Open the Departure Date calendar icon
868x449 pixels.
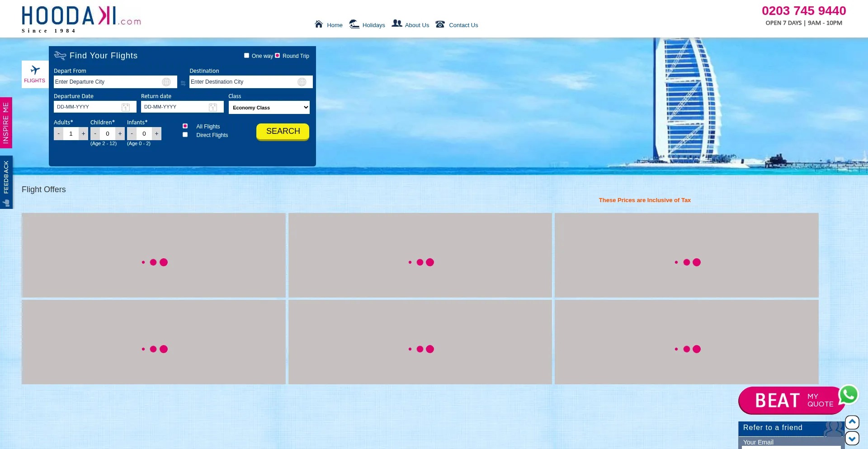click(126, 107)
